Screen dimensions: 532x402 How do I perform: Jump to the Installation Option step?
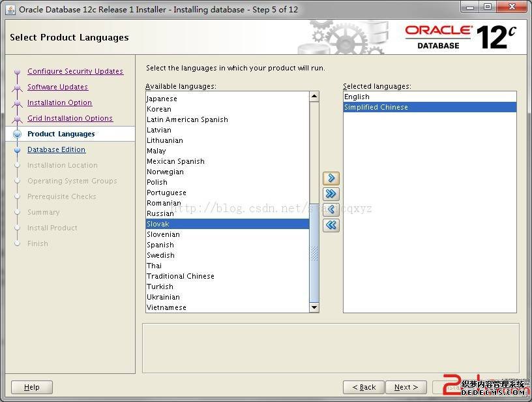point(59,102)
